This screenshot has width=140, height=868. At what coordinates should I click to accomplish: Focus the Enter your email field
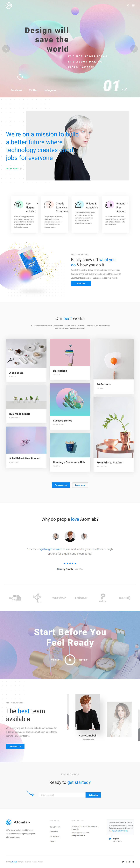pos(62,795)
